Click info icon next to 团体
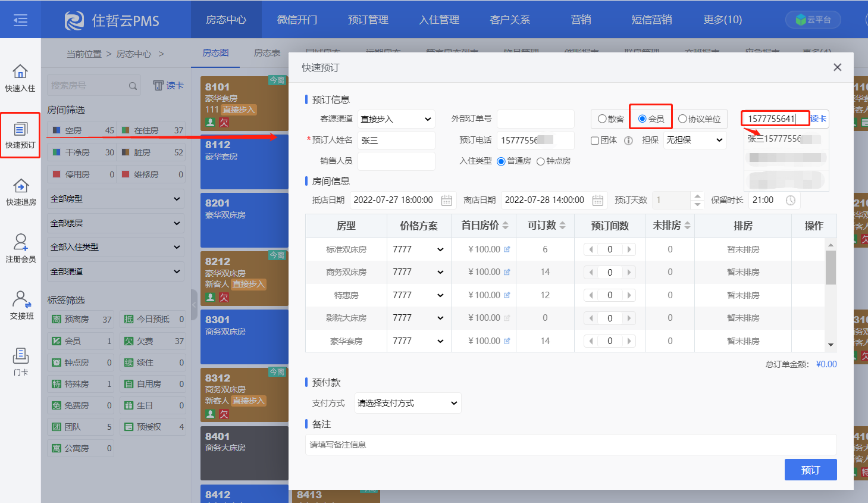 628,140
